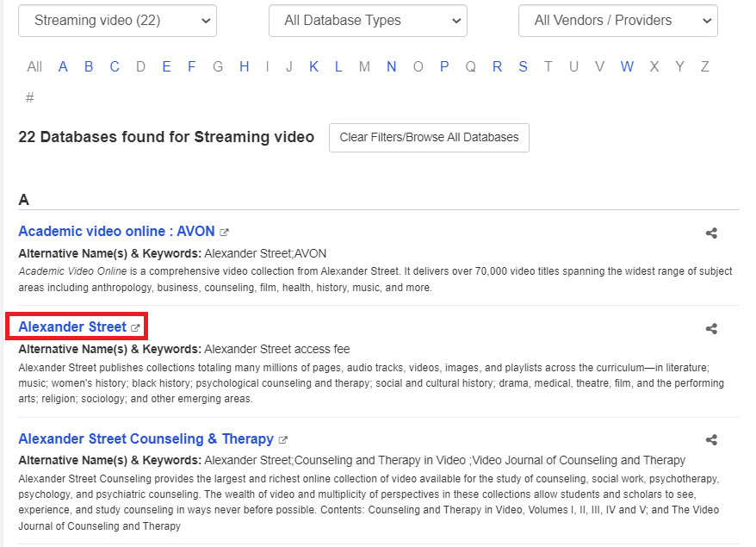Click the greyed letter I in alphabet filter
Image resolution: width=756 pixels, height=547 pixels.
(267, 66)
